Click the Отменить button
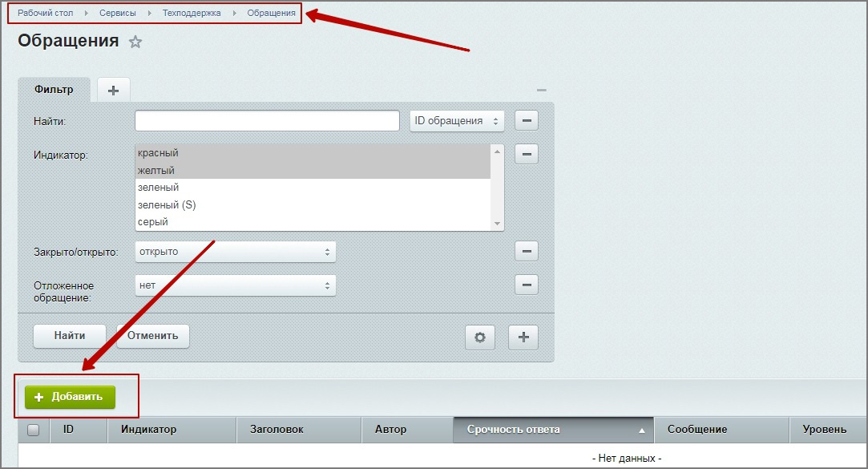 152,336
